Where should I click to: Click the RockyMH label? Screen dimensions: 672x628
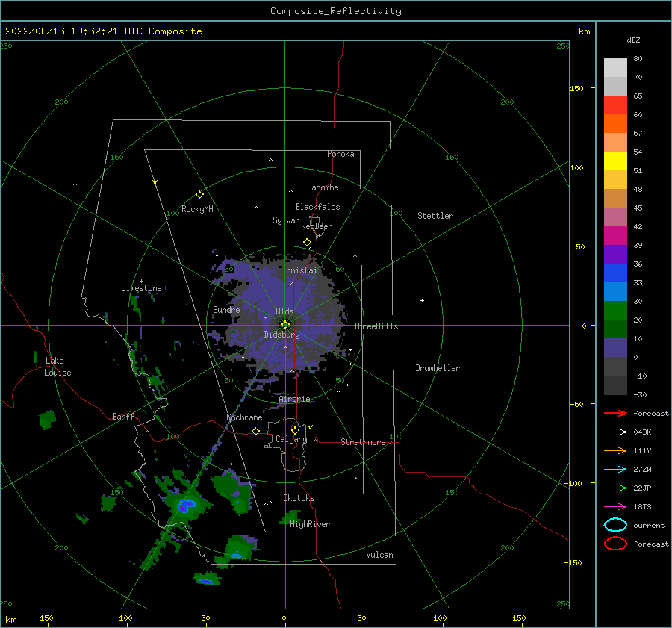click(197, 209)
